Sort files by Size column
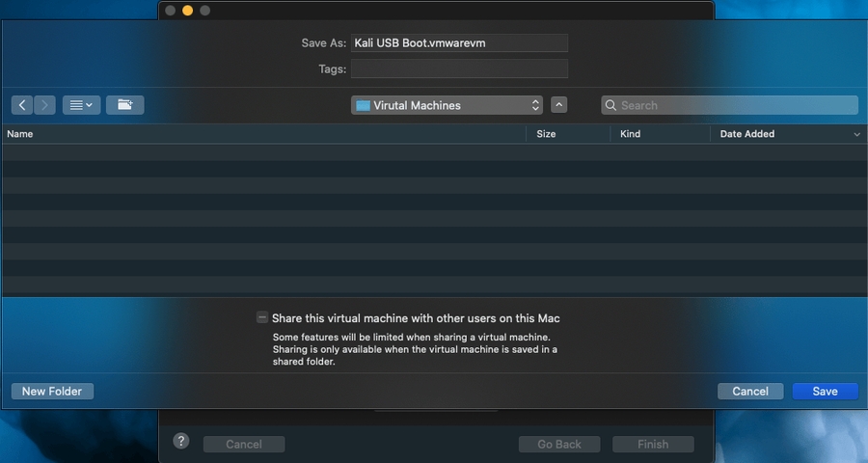This screenshot has height=463, width=868. point(546,134)
